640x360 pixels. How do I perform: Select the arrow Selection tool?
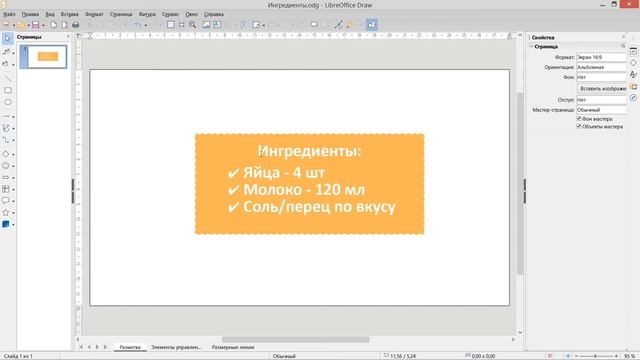click(7, 39)
